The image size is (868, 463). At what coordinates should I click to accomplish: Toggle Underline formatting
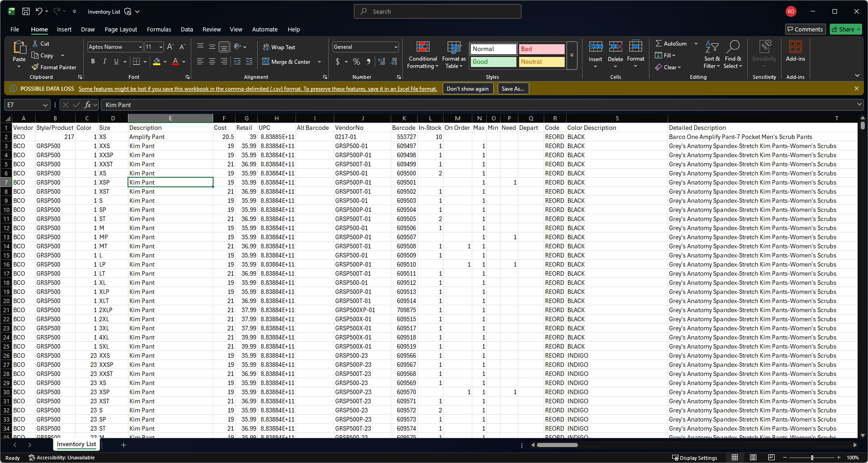[116, 62]
